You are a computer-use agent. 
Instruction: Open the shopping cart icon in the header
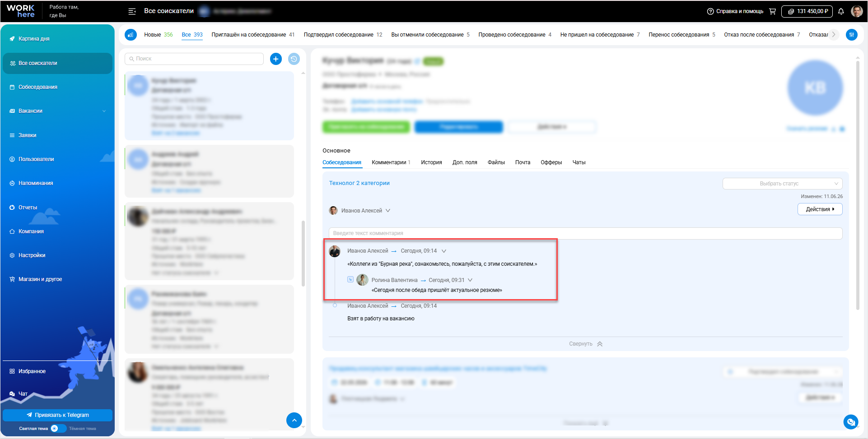click(x=772, y=11)
